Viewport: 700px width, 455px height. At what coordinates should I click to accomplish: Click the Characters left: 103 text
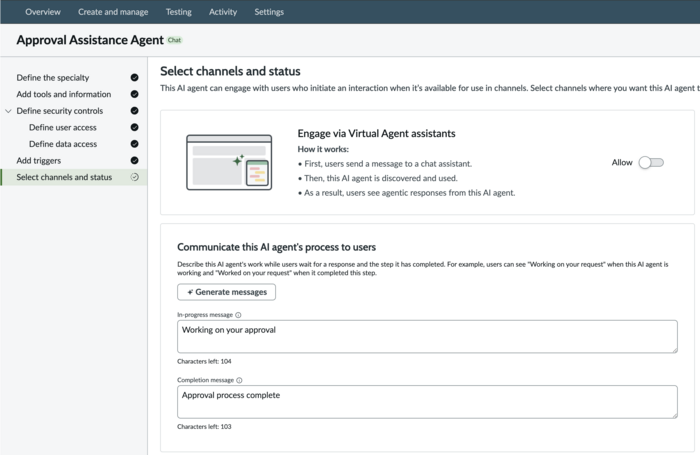(x=204, y=426)
